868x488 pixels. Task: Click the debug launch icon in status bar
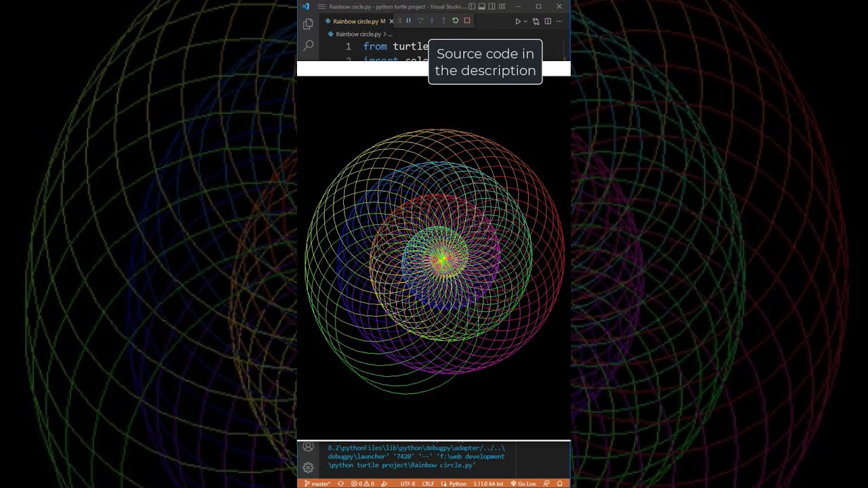click(384, 484)
